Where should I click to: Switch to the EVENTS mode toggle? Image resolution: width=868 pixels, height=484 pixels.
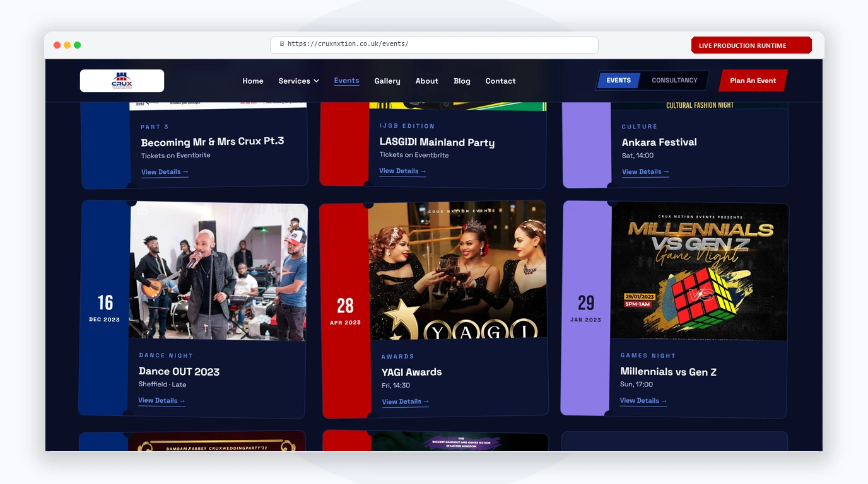pyautogui.click(x=619, y=81)
